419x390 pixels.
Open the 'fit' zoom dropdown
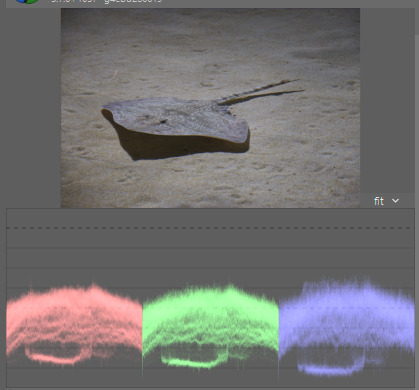click(x=386, y=201)
